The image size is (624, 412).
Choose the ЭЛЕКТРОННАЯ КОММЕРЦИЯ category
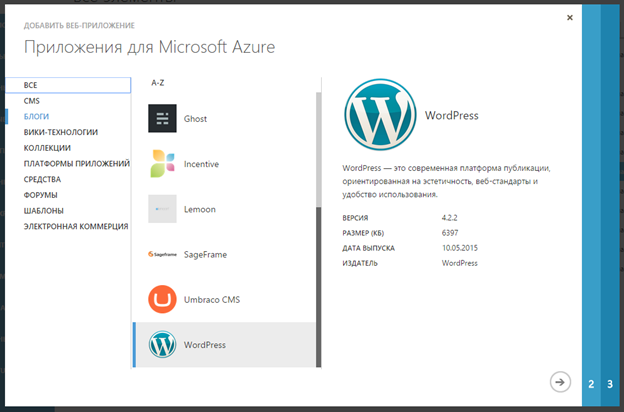pos(76,226)
